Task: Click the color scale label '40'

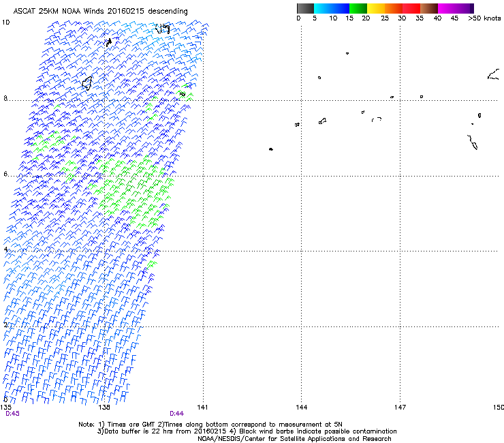Action: tap(437, 18)
